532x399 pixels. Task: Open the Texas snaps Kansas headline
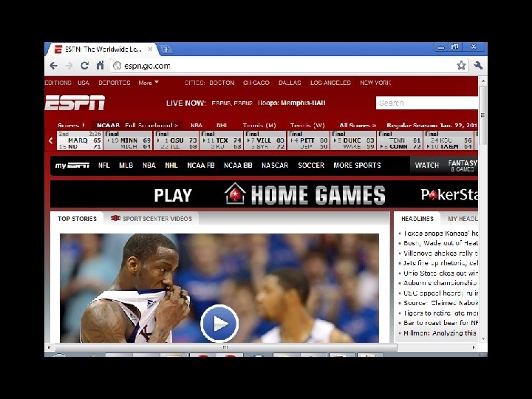coord(440,233)
